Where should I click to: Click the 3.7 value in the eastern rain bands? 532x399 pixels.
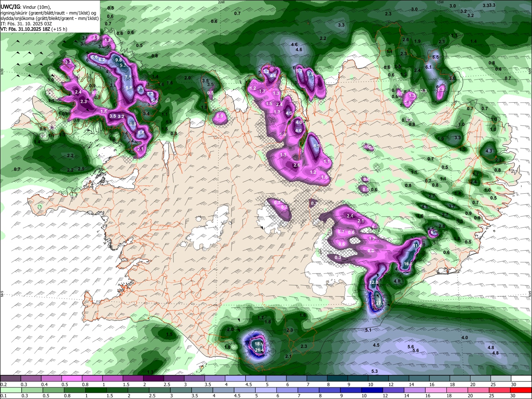(452, 207)
